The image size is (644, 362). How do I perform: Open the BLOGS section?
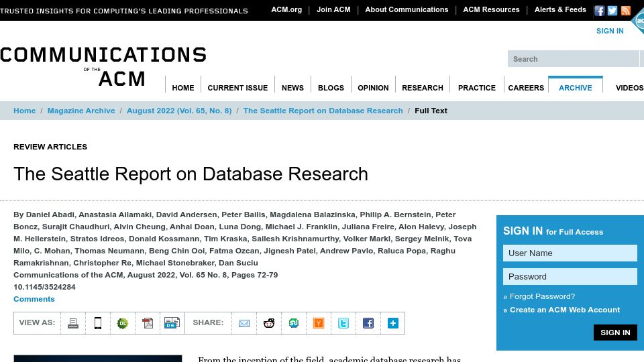point(331,88)
